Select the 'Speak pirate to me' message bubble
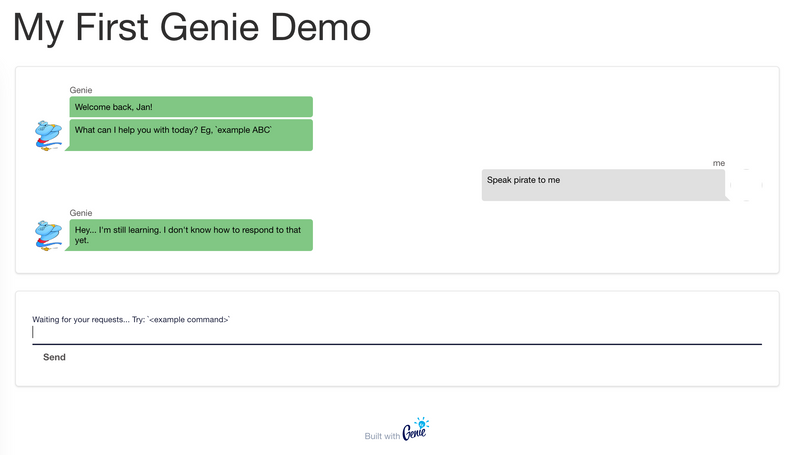The width and height of the screenshot is (800, 455). tap(602, 185)
